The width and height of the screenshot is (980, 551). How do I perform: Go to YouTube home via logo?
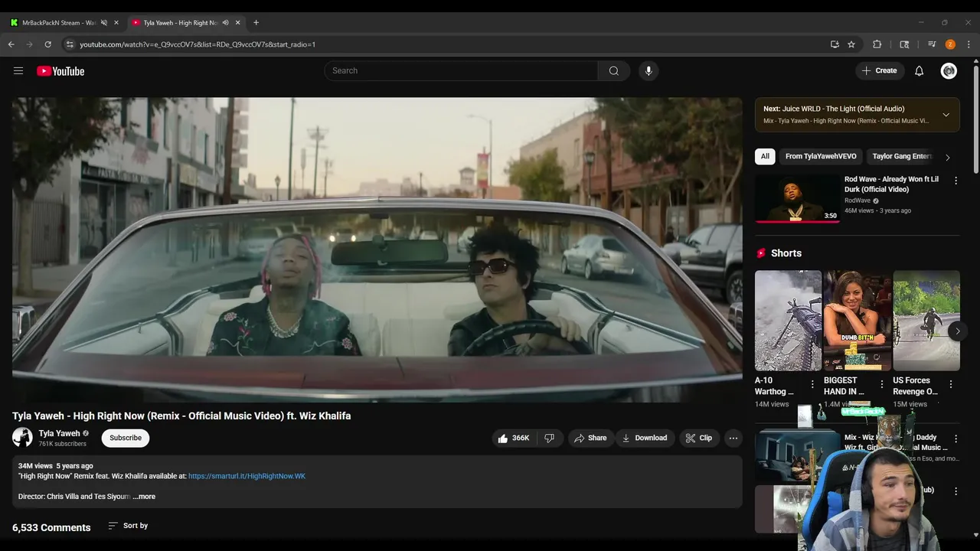point(60,71)
